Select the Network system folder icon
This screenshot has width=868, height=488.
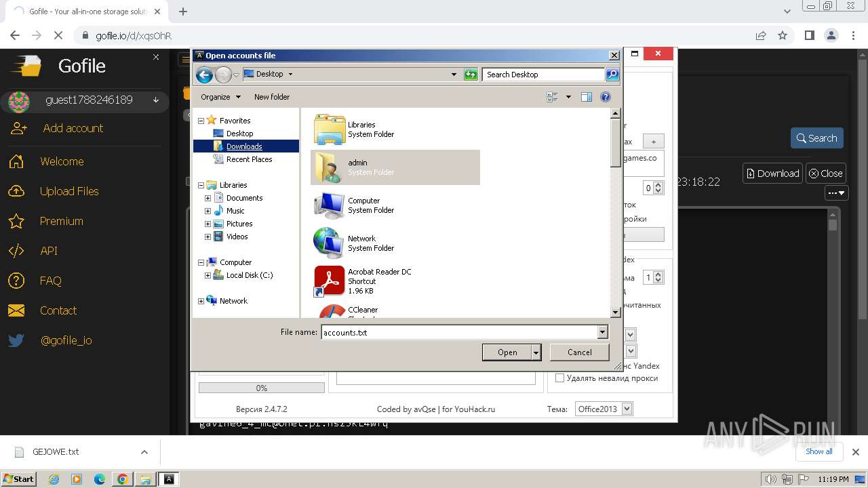pyautogui.click(x=330, y=243)
